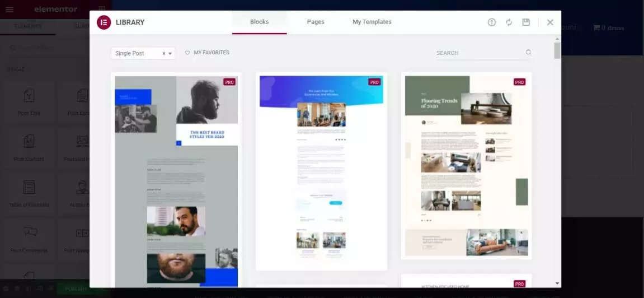The height and width of the screenshot is (298, 644).
Task: Clear the Single Post filter selection
Action: point(163,53)
